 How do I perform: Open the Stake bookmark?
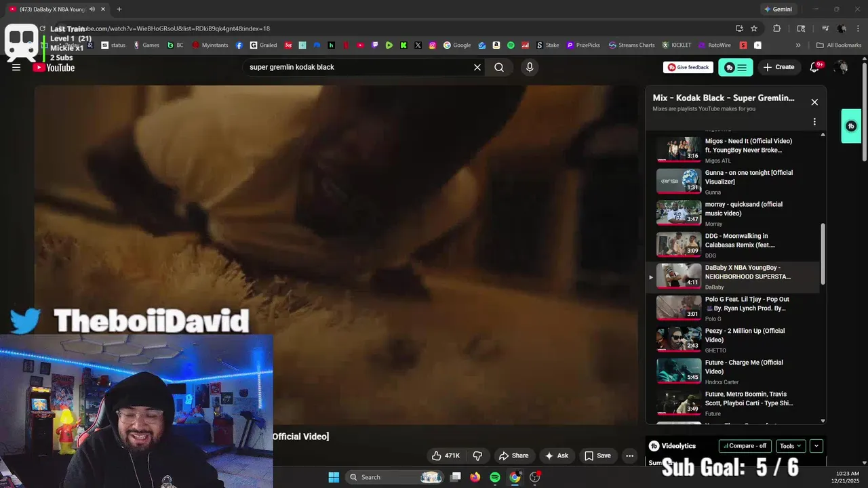point(548,45)
